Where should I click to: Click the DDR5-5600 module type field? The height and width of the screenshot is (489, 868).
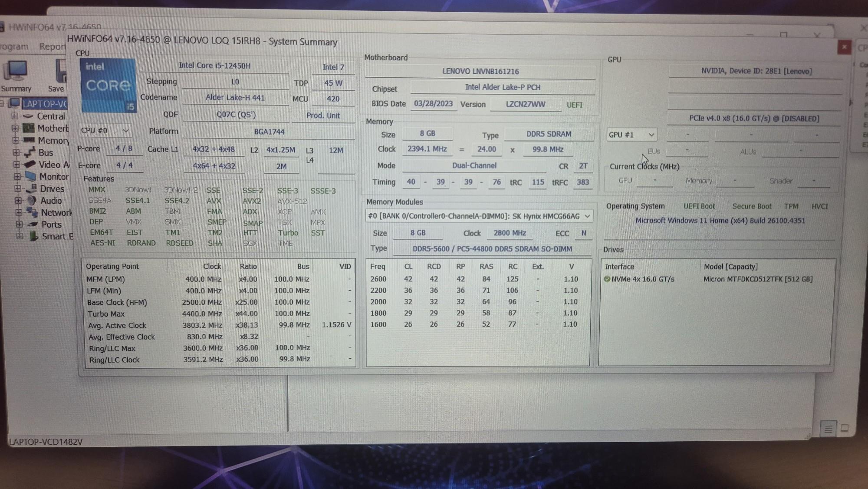pyautogui.click(x=492, y=249)
